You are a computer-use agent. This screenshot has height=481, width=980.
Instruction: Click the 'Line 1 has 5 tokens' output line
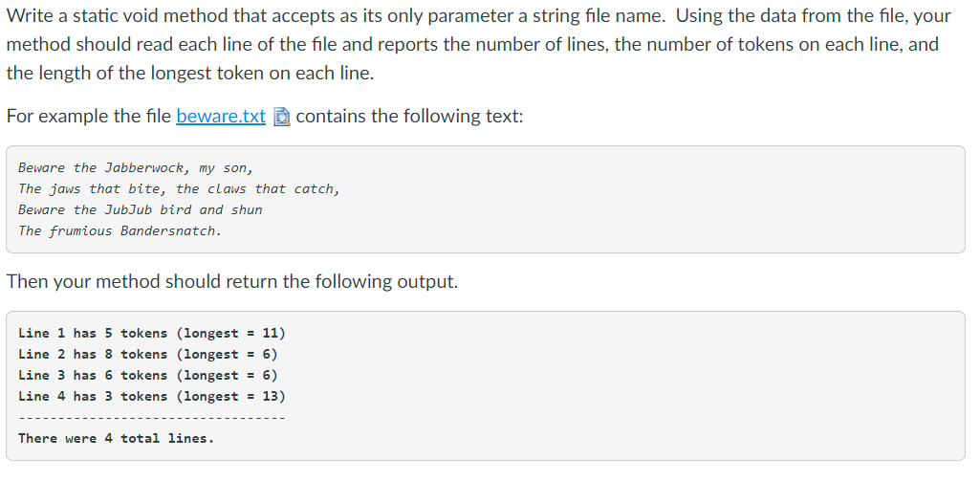pyautogui.click(x=152, y=333)
